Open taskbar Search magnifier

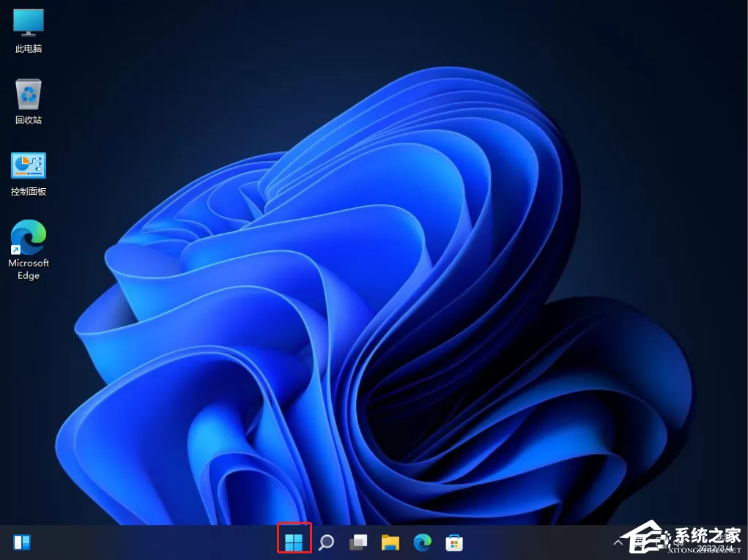coord(326,542)
